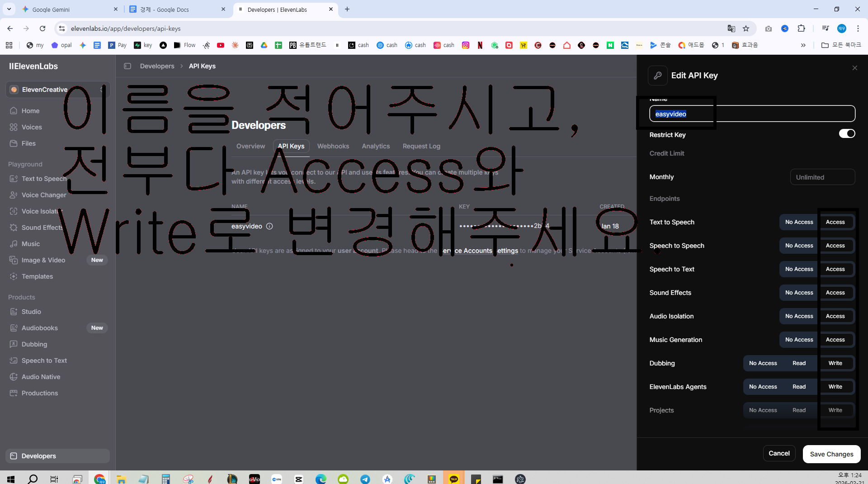Click the API key Name field
Screen dimensions: 868x484
pyautogui.click(x=752, y=114)
